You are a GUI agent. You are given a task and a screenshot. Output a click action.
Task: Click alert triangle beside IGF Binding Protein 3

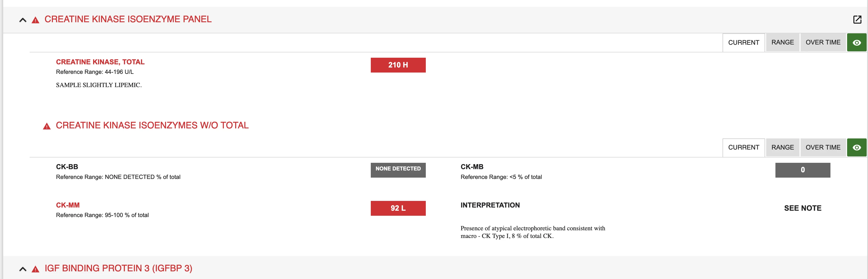coord(35,269)
